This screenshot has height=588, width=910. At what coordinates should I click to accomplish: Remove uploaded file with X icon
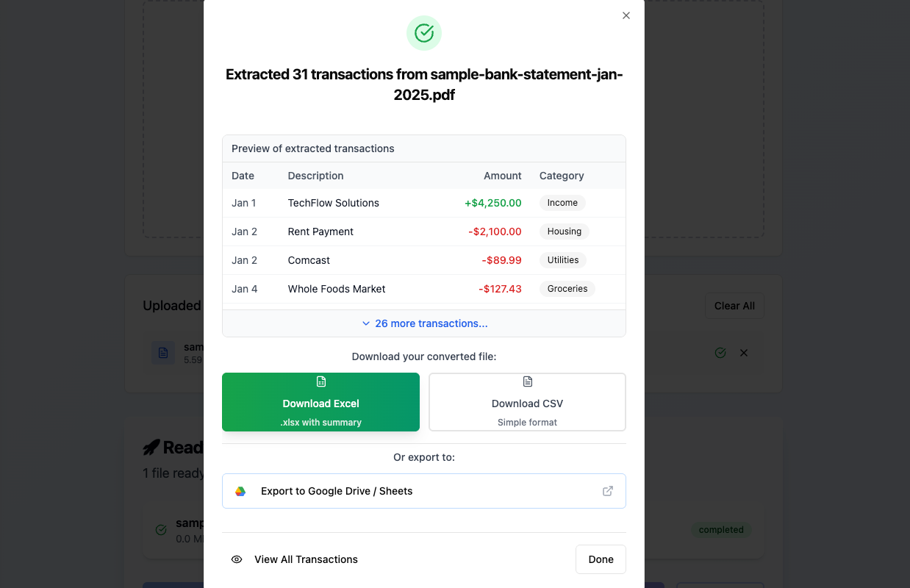744,353
